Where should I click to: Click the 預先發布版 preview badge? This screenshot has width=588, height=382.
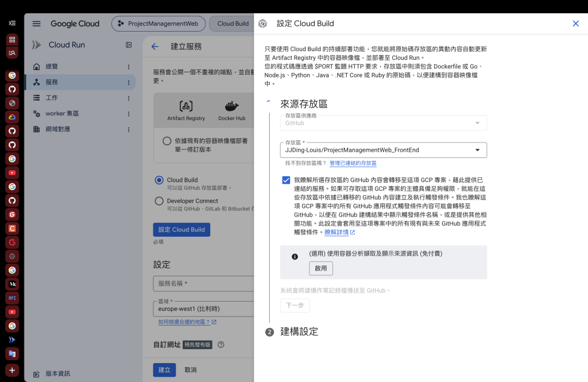tap(198, 345)
